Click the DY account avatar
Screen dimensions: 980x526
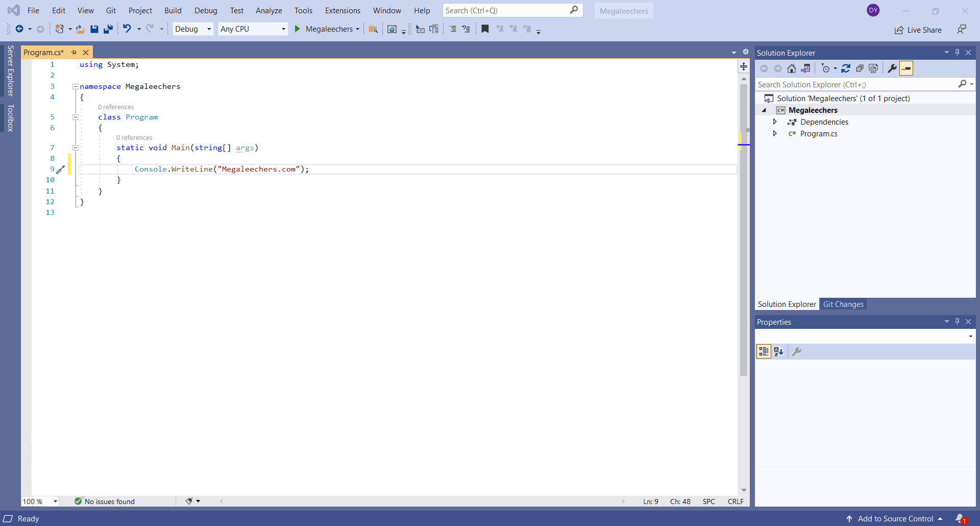[x=873, y=10]
